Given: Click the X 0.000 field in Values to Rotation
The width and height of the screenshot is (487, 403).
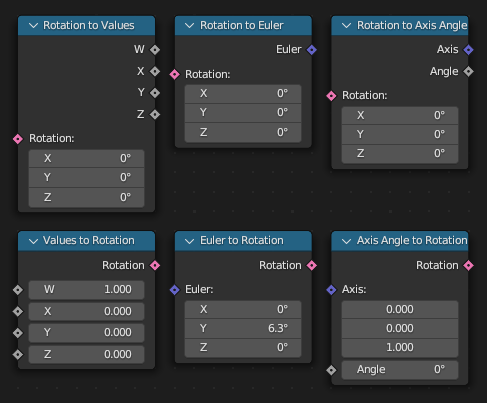Looking at the screenshot, I should tap(86, 311).
